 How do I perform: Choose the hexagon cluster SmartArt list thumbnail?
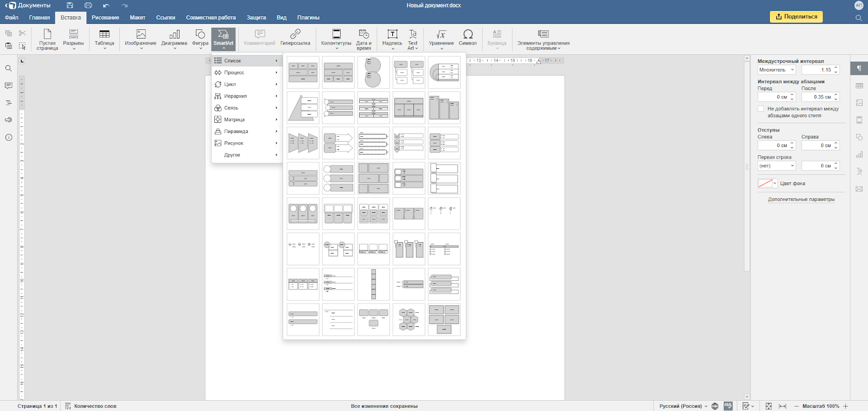[x=409, y=320]
